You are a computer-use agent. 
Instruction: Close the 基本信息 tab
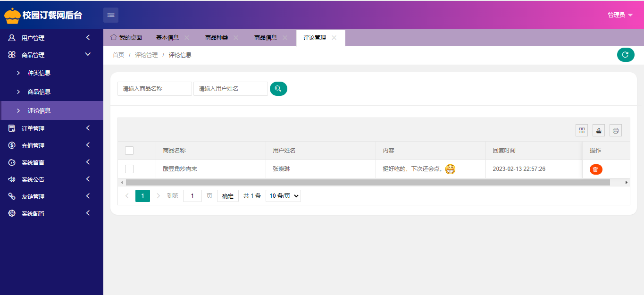pos(187,38)
